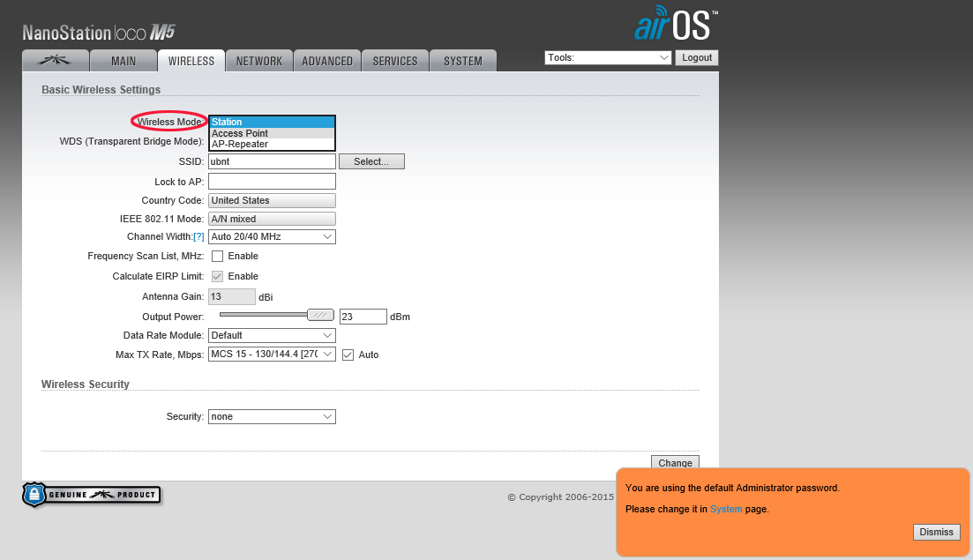
Task: Click the Output Power dBm field
Action: pos(363,317)
